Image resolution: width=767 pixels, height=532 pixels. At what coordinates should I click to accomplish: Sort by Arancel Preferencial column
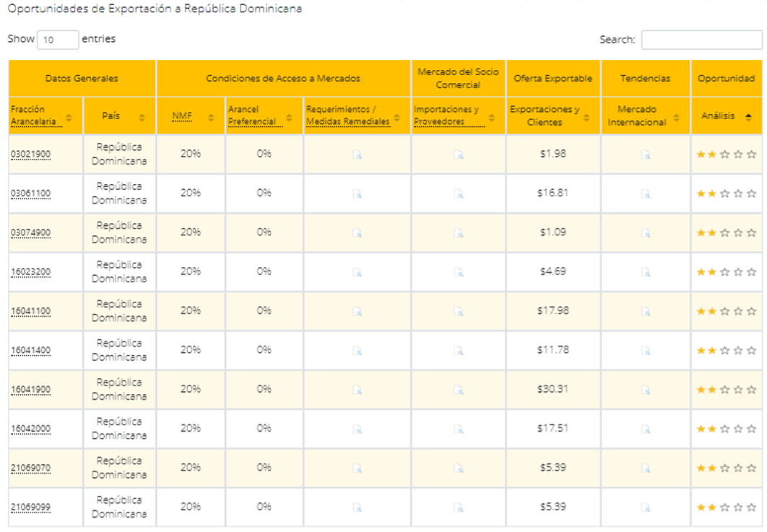click(264, 116)
